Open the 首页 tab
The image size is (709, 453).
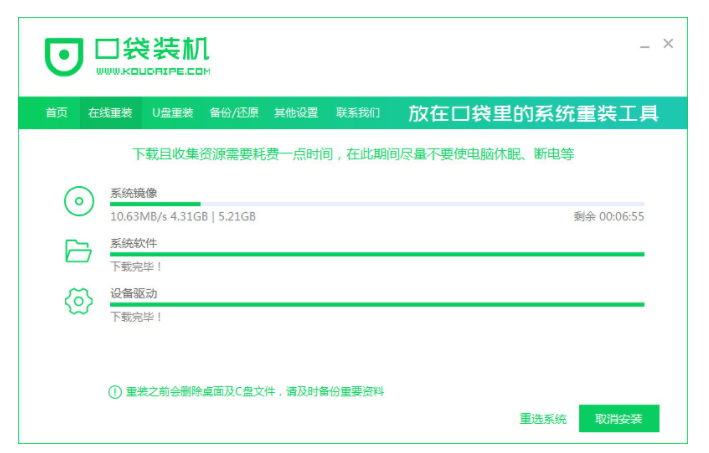tap(57, 113)
